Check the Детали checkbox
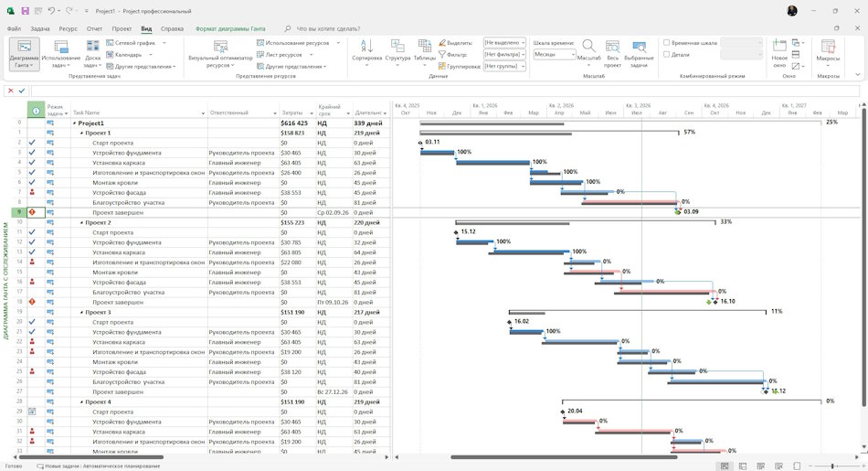Screen dimensions: 868x471 (666, 54)
